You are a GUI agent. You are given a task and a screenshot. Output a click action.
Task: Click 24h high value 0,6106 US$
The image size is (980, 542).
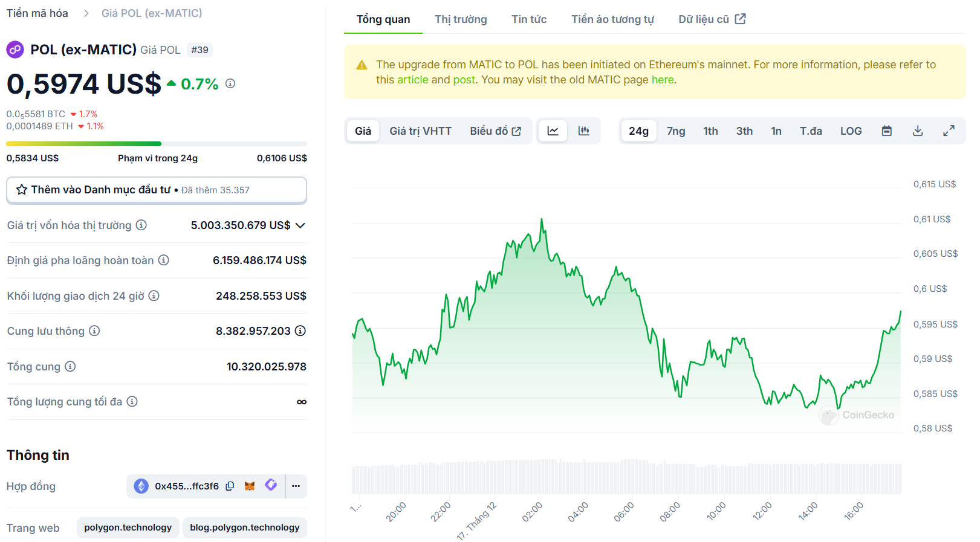(x=282, y=158)
